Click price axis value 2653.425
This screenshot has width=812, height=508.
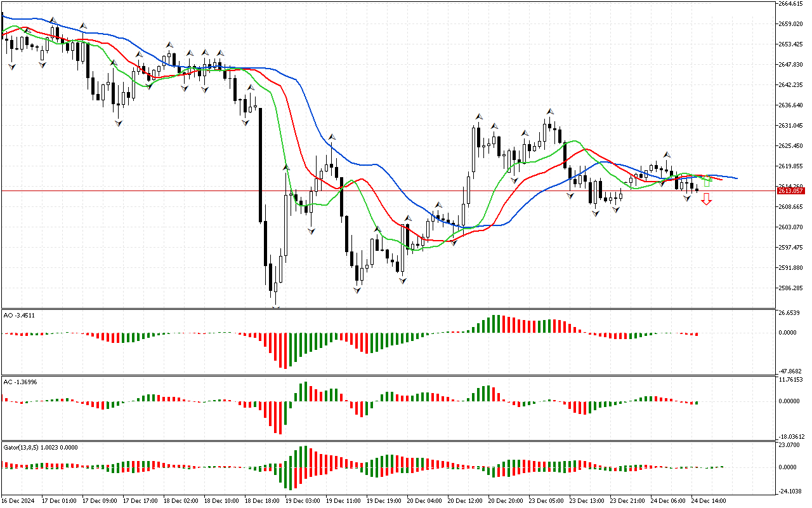point(791,44)
